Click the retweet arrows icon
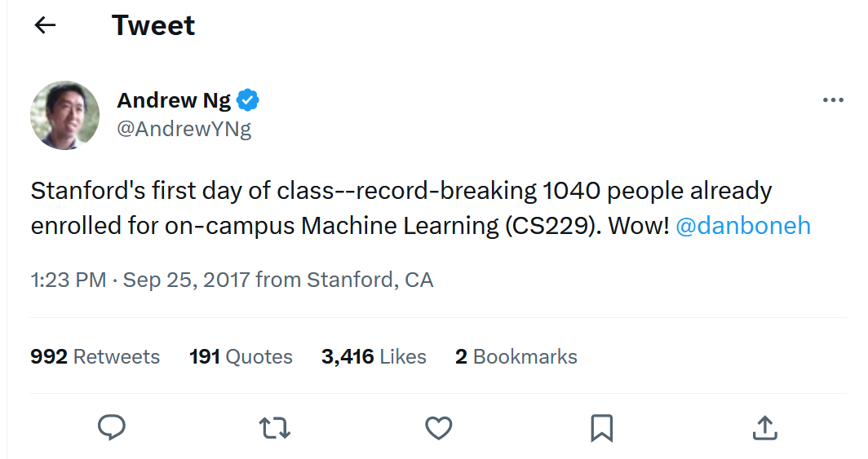The image size is (868, 459). tap(274, 427)
